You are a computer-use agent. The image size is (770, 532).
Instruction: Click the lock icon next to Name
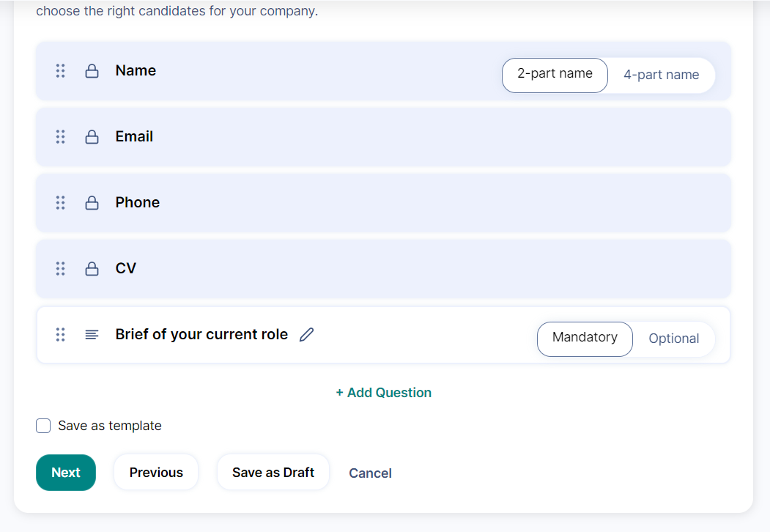pos(92,71)
